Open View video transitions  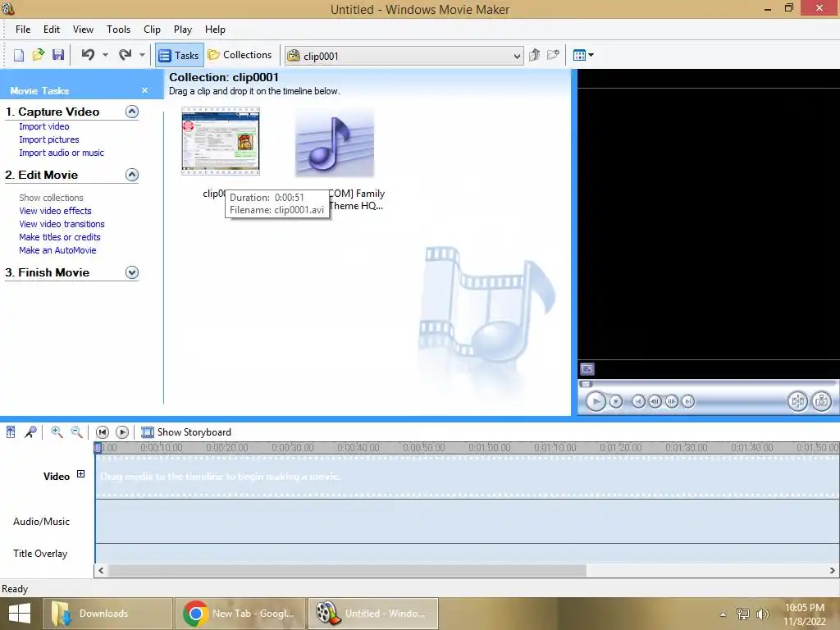(62, 224)
